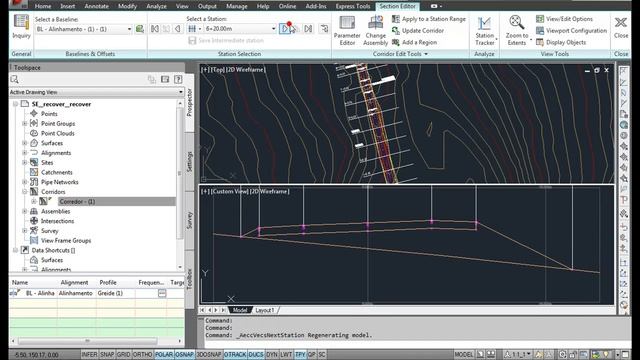Toggle OTRACK

[235, 354]
